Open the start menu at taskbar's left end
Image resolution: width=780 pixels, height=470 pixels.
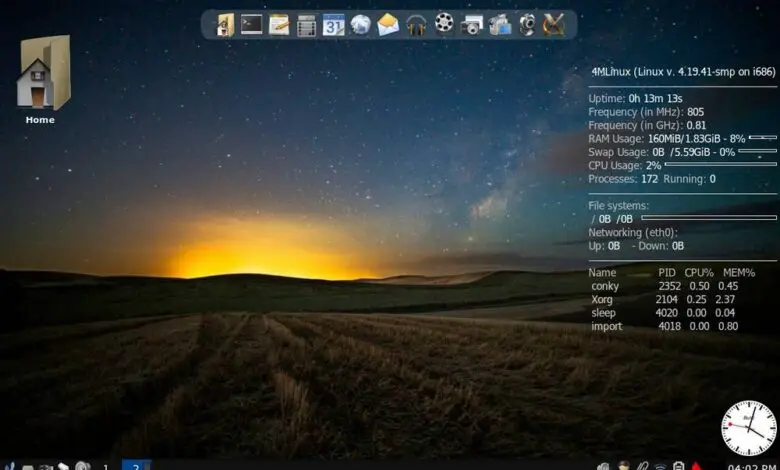click(x=9, y=465)
